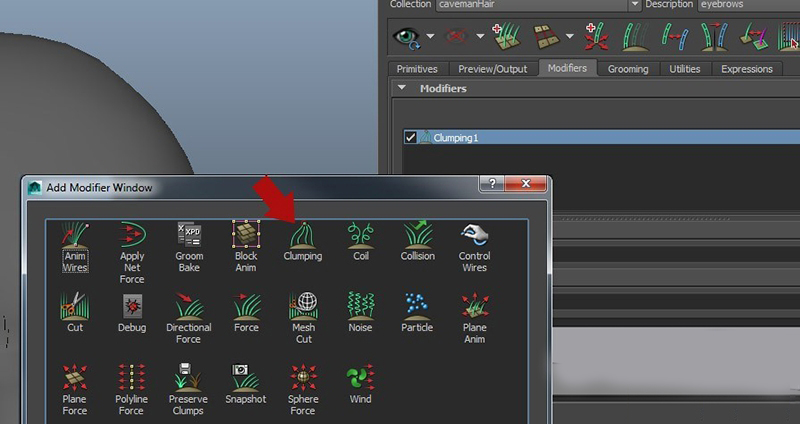Open the Description field showing eyebrows
Viewport: 800px width, 424px height.
coord(748,5)
